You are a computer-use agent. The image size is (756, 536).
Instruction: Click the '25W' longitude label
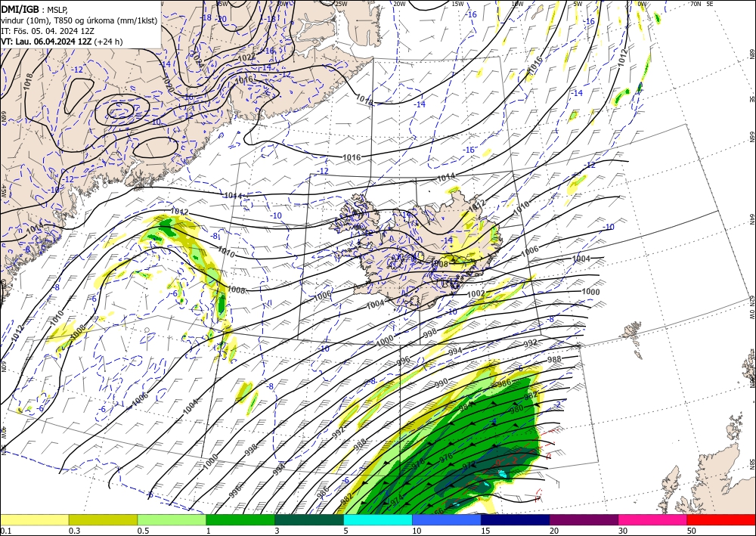coord(341,4)
